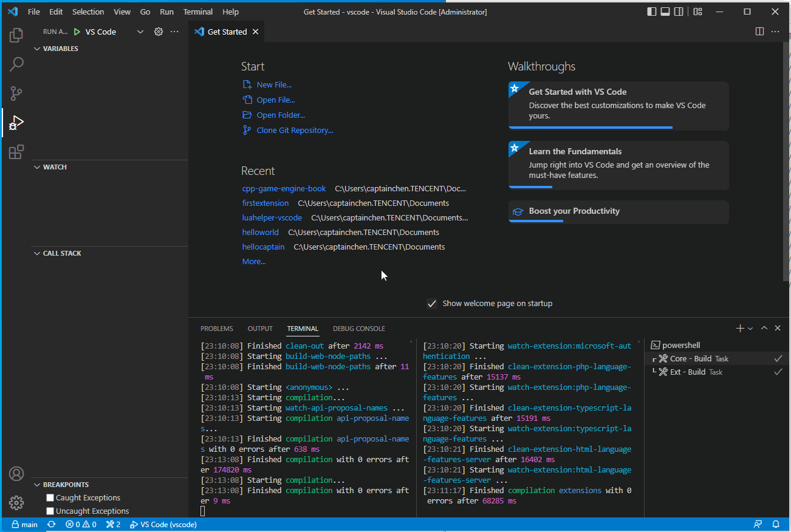Open Run view more actions ellipsis
The image size is (791, 532).
pyautogui.click(x=174, y=32)
